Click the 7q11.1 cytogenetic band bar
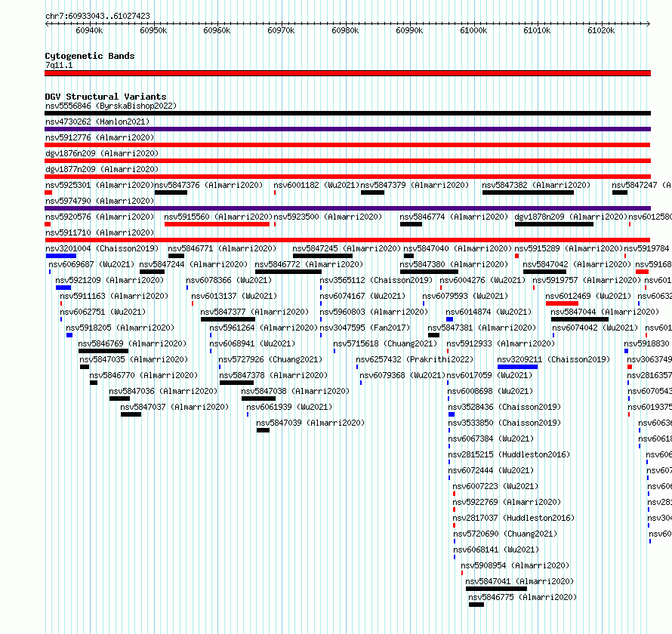This screenshot has height=634, width=672. point(347,73)
